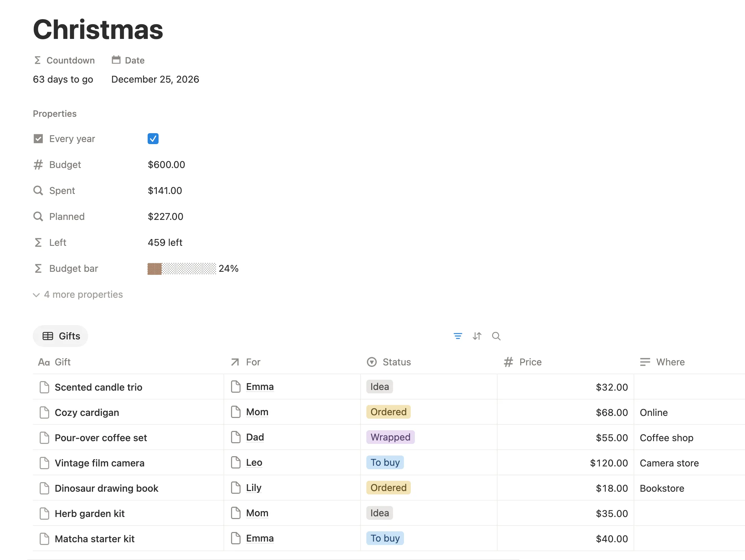Click the sigma icon beside Left property

[38, 242]
